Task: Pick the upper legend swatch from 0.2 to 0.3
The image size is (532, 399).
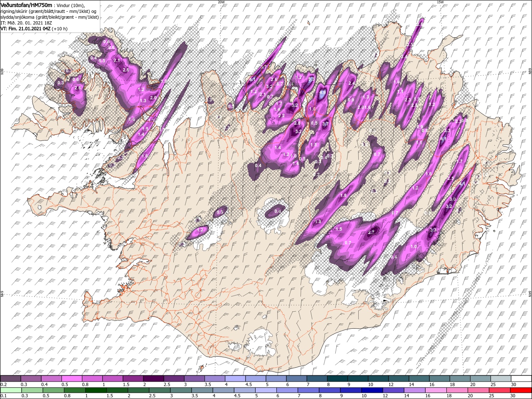Action: pyautogui.click(x=11, y=379)
